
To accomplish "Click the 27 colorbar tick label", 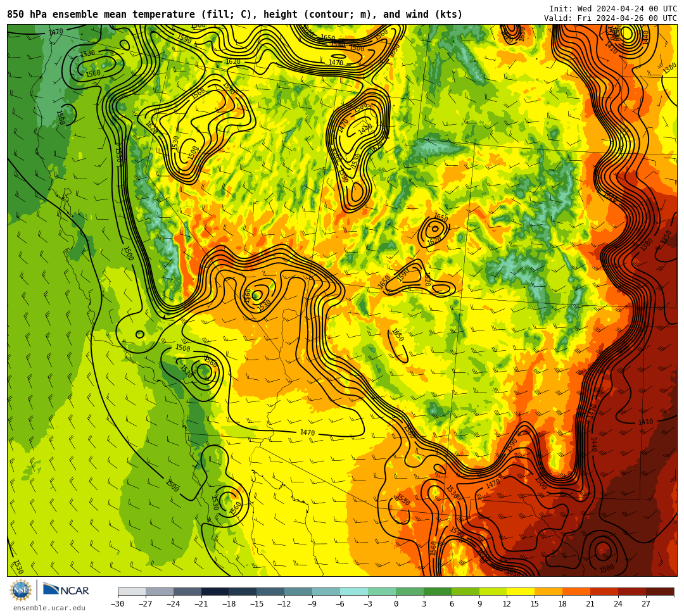I will 646,604.
